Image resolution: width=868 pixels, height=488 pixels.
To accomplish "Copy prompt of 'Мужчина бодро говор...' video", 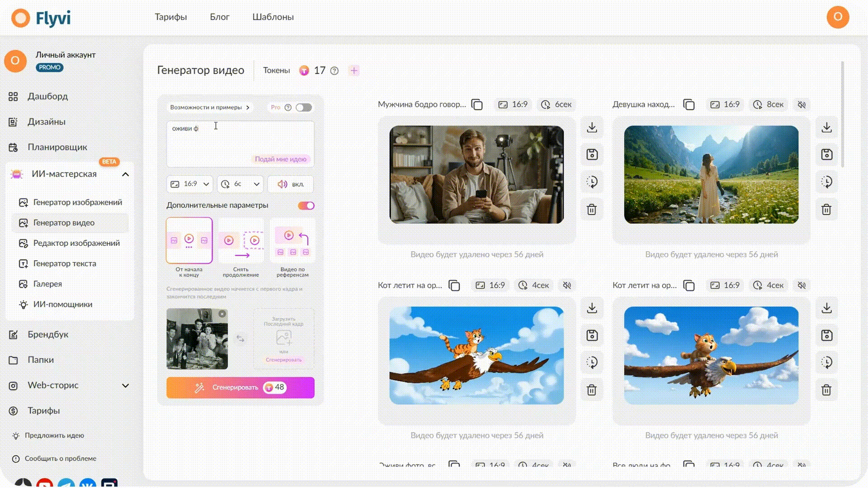I will 477,105.
